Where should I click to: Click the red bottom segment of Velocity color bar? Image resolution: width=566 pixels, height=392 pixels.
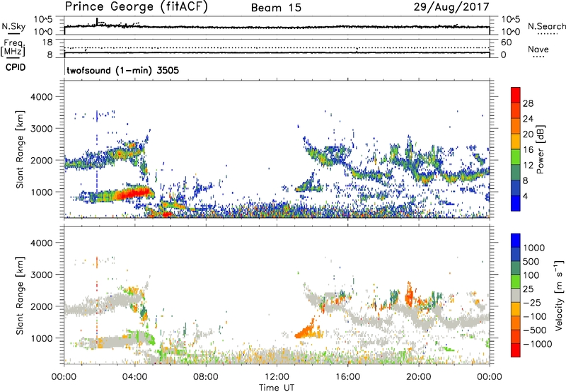516,350
